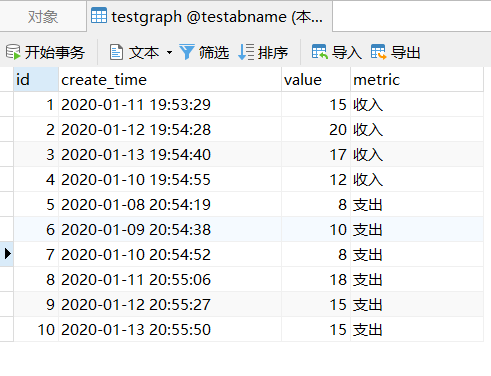Click the id column header
Viewport: 491px width, 376px height.
(36, 79)
